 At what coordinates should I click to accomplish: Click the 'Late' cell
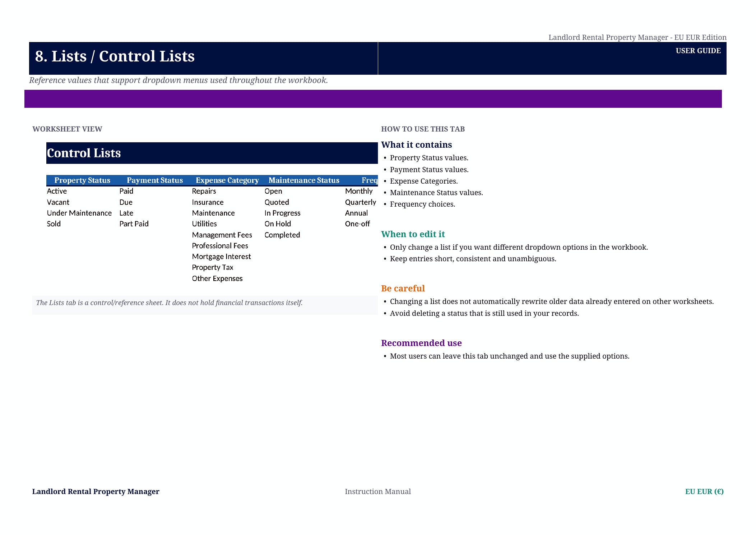pos(126,213)
